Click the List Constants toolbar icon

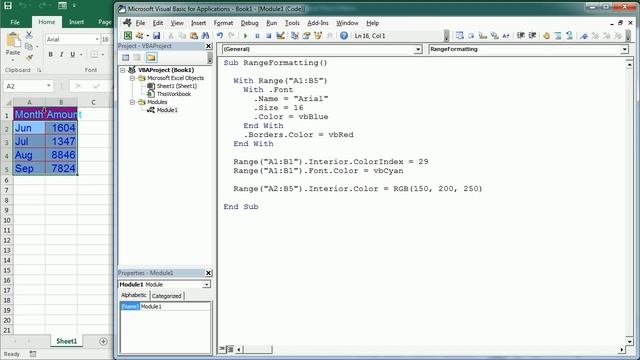(471, 36)
